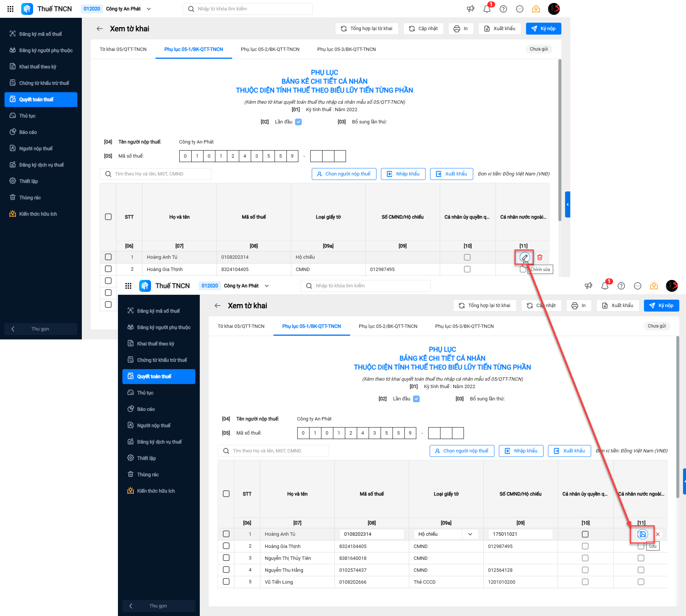Toggle Lần đầu checkbox in bottom window
This screenshot has height=616, width=686.
[x=416, y=399]
